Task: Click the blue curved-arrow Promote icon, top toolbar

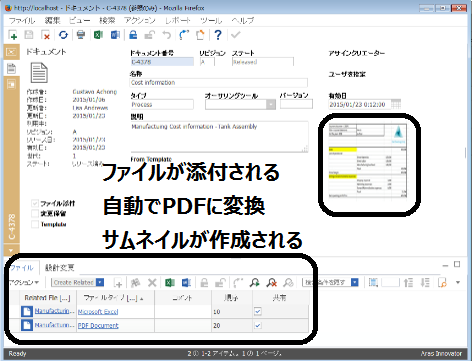Action: pyautogui.click(x=184, y=35)
